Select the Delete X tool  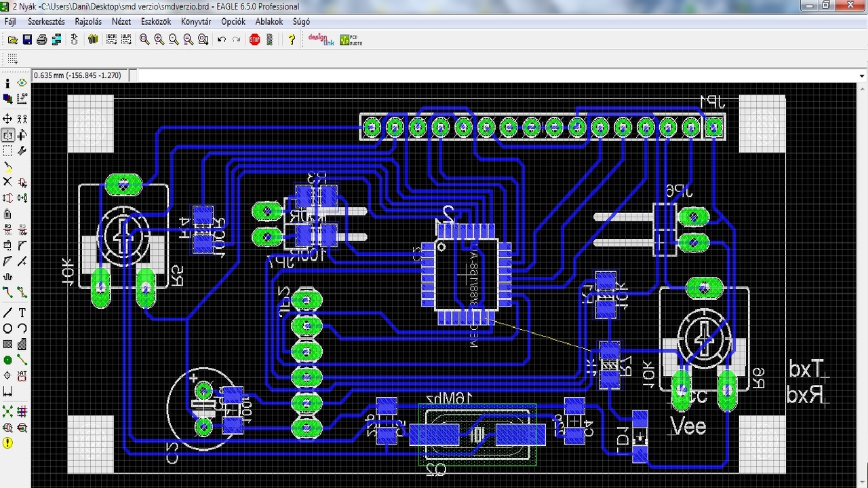pyautogui.click(x=7, y=182)
